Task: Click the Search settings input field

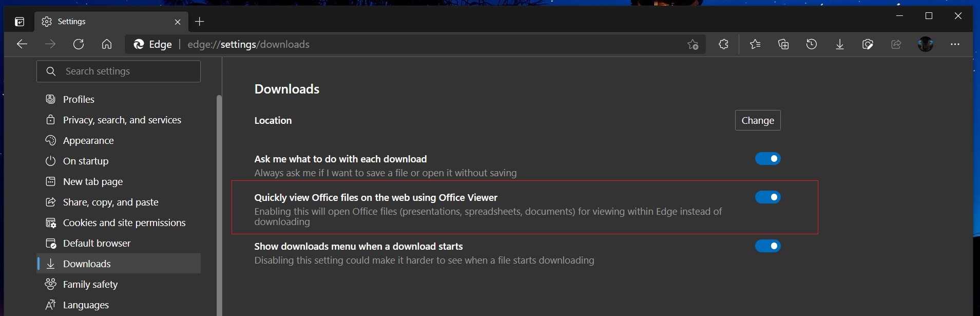Action: click(x=119, y=71)
